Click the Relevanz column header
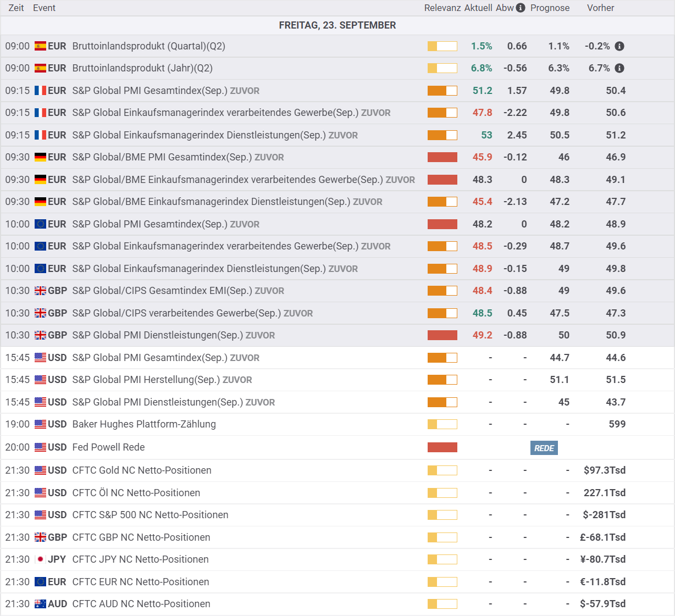This screenshot has height=616, width=675. click(442, 8)
